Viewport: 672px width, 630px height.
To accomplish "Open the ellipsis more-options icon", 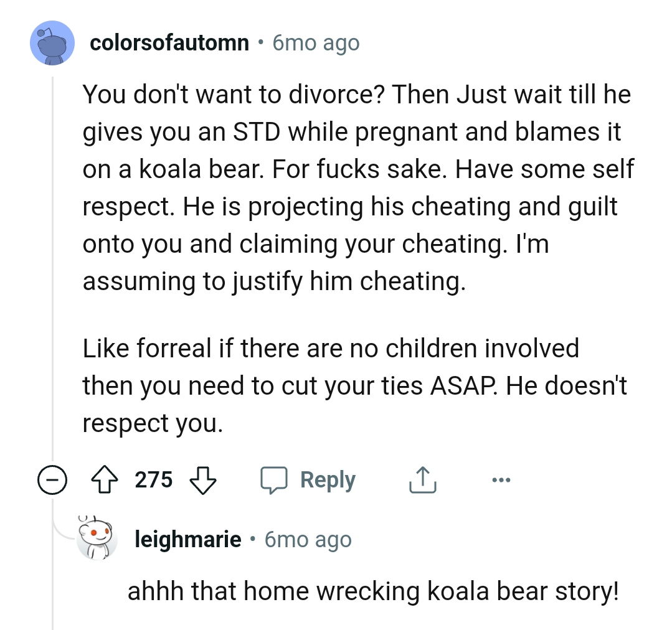I will pyautogui.click(x=502, y=479).
